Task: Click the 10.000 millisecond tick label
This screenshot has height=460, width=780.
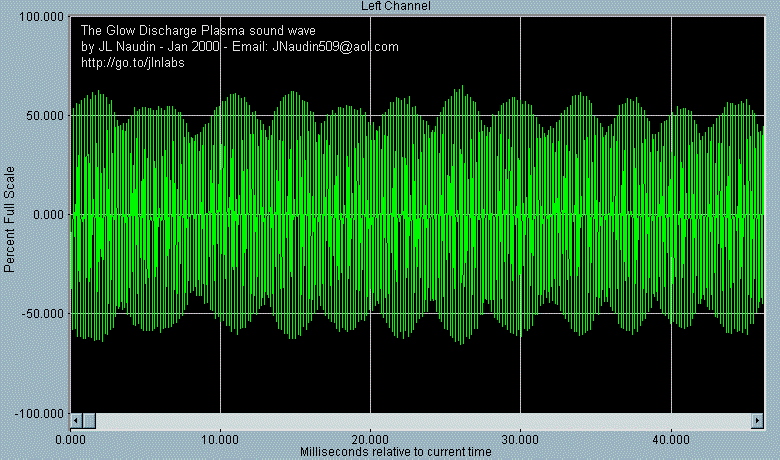Action: click(x=220, y=438)
